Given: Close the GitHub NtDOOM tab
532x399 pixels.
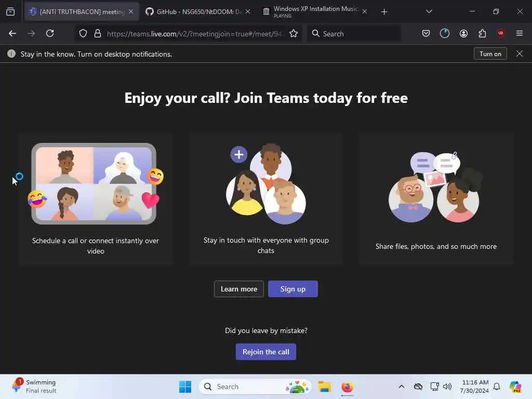Looking at the screenshot, I should pos(248,11).
